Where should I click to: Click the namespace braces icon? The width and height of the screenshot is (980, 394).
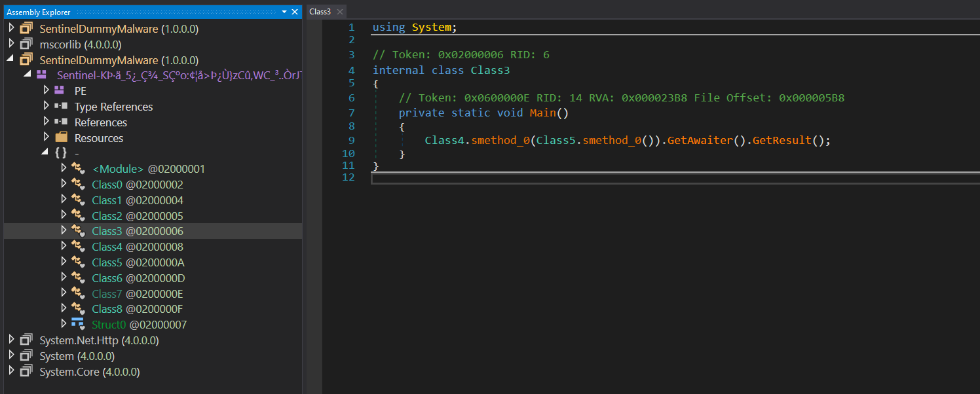[60, 153]
